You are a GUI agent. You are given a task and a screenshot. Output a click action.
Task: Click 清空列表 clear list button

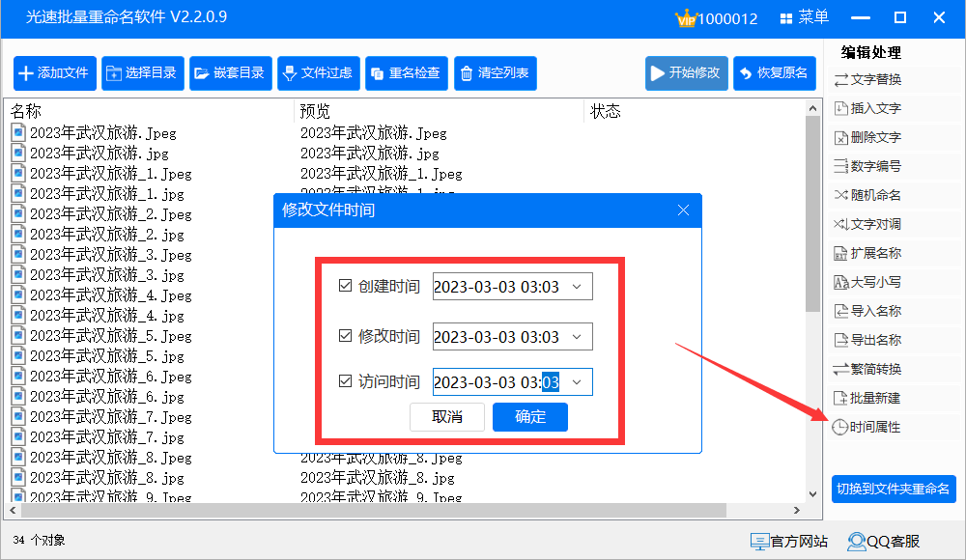point(496,73)
